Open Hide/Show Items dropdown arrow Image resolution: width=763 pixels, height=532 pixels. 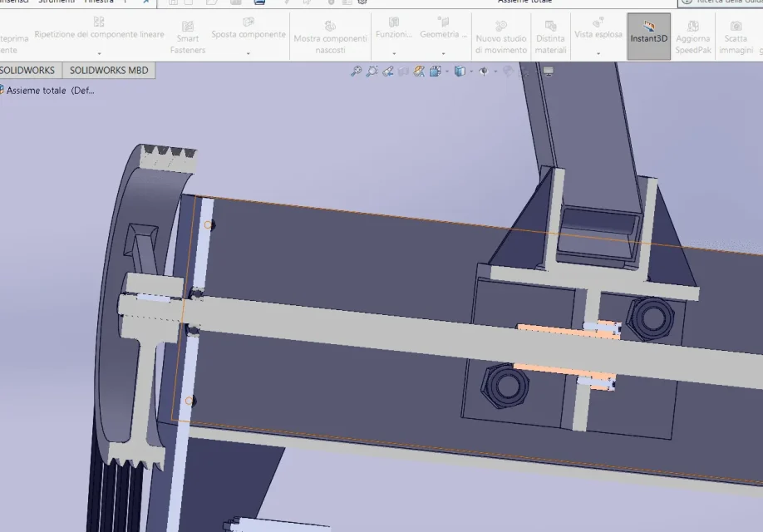(x=495, y=72)
